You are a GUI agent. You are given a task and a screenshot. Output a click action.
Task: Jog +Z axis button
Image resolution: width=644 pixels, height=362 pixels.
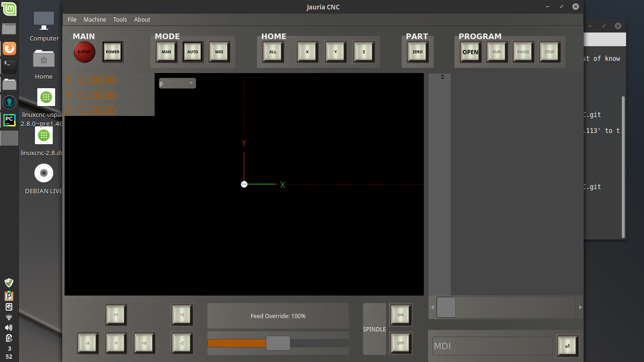point(182,315)
